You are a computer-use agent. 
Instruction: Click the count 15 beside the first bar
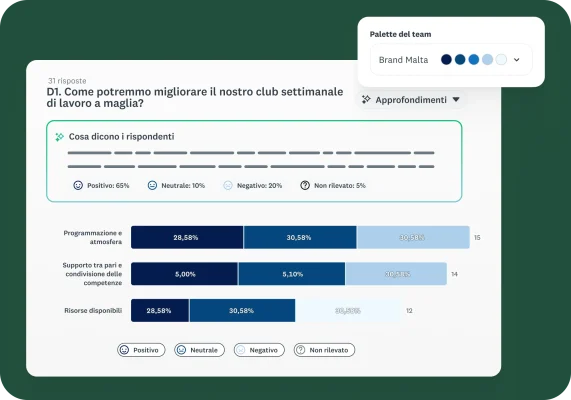(477, 238)
